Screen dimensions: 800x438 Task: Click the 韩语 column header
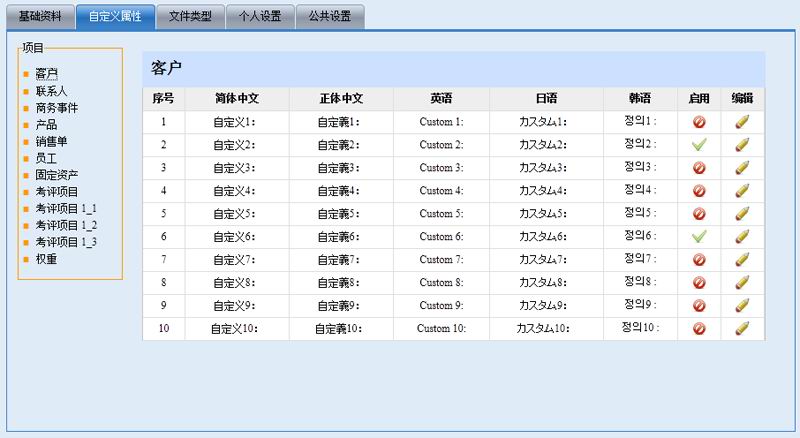(x=640, y=99)
